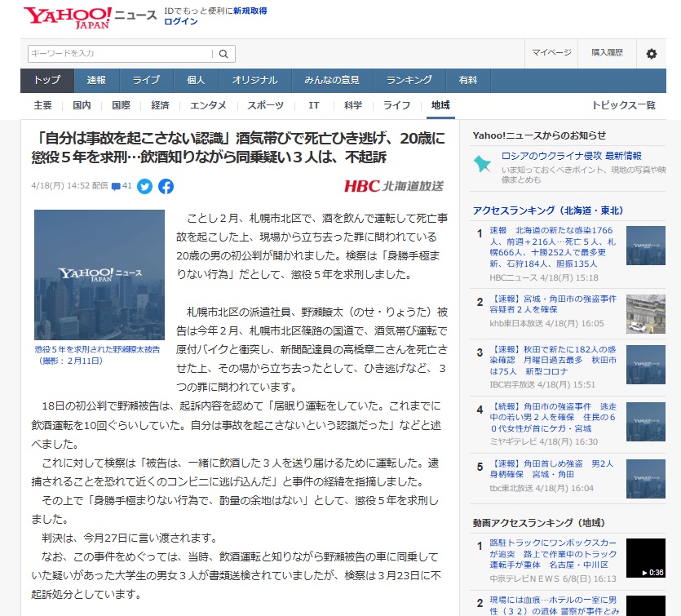Click the timestamp 4/18(月) 14:52 配信
The height and width of the screenshot is (616, 681).
tap(69, 186)
